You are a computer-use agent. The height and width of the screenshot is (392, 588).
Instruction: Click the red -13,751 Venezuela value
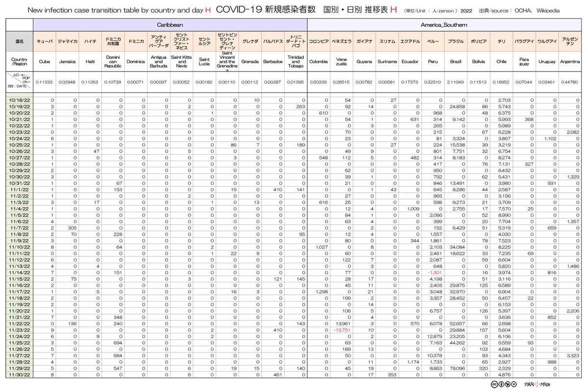pos(342,330)
